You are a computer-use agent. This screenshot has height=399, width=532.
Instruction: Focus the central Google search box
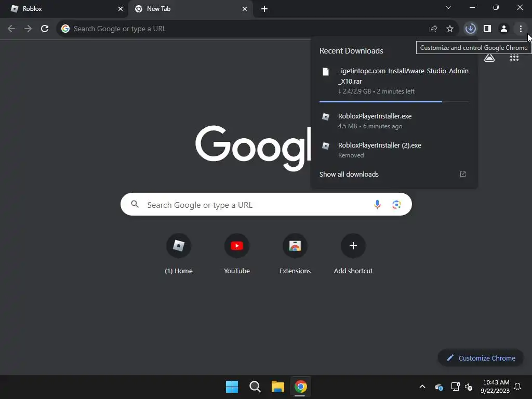pyautogui.click(x=266, y=204)
